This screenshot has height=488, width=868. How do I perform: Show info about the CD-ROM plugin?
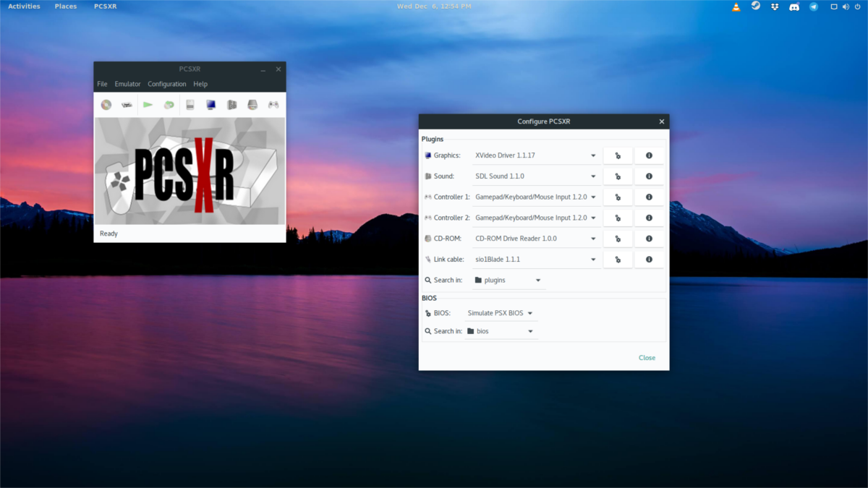pos(649,239)
